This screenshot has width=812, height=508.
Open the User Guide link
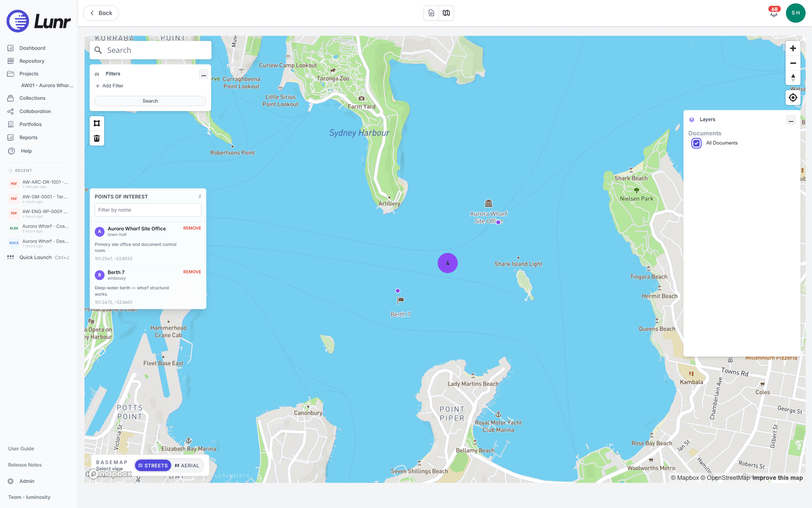point(21,449)
